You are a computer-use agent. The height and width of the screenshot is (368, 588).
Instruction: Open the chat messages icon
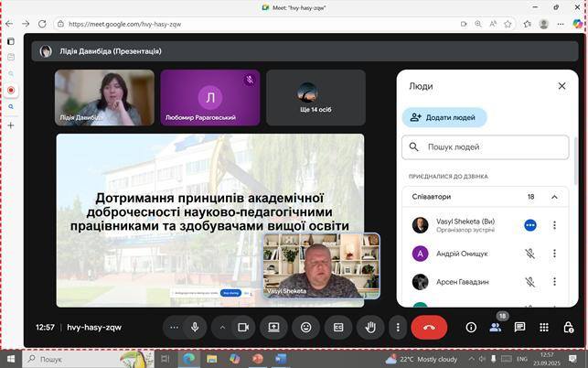tap(519, 327)
